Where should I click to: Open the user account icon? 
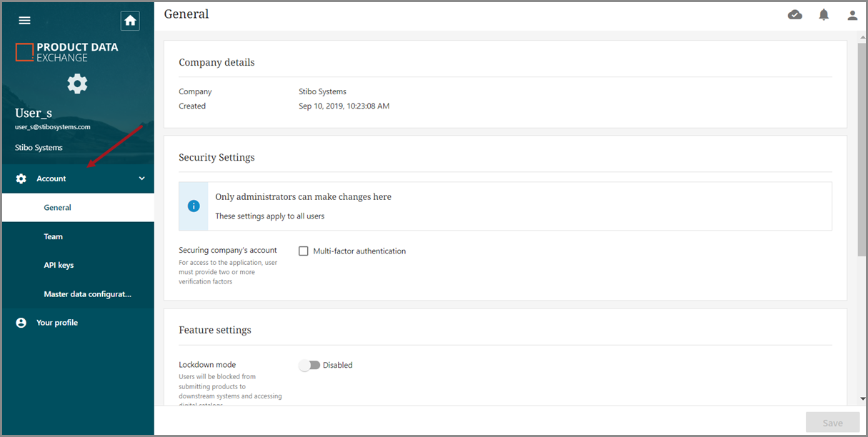click(852, 15)
